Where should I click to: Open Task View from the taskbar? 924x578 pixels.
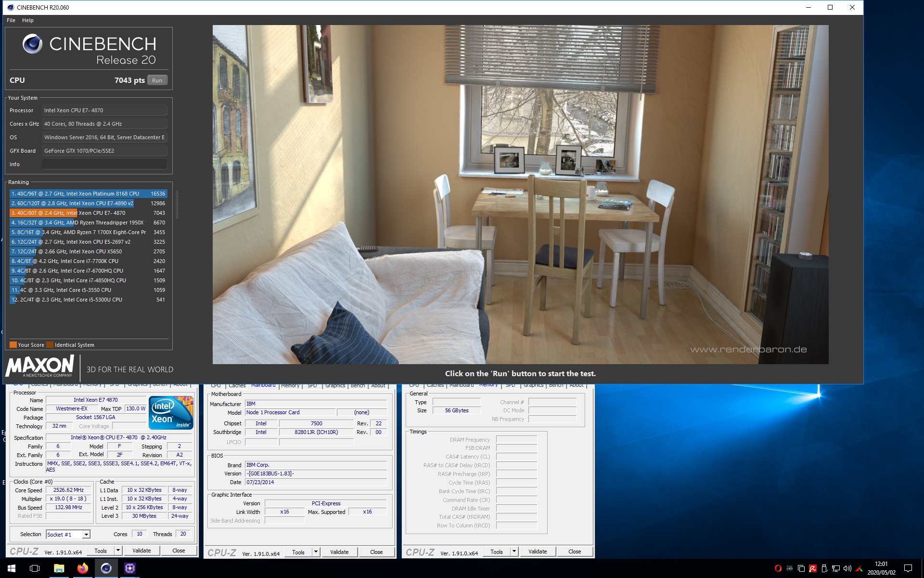35,568
